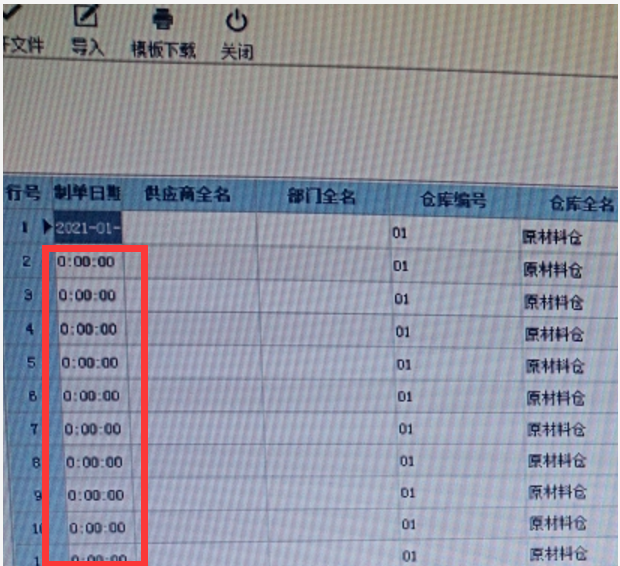The image size is (620, 566).
Task: Click the 模板下载 toolbar label
Action: (x=163, y=50)
